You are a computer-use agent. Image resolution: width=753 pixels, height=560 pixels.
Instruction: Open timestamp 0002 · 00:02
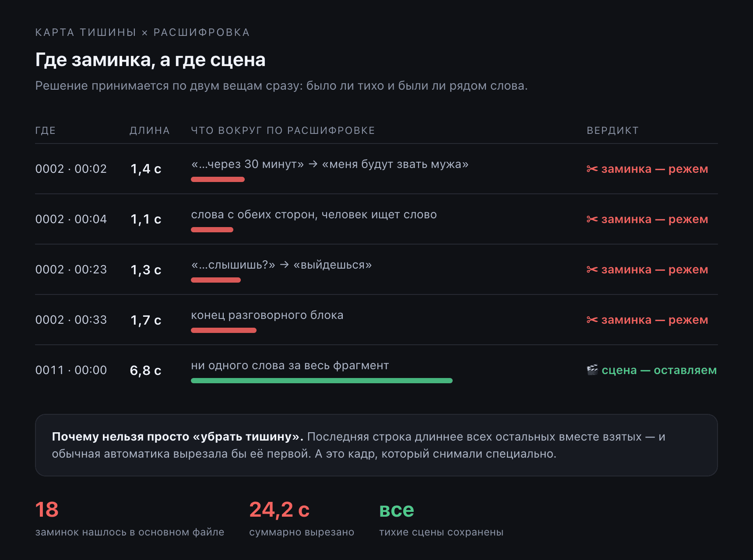pyautogui.click(x=71, y=169)
